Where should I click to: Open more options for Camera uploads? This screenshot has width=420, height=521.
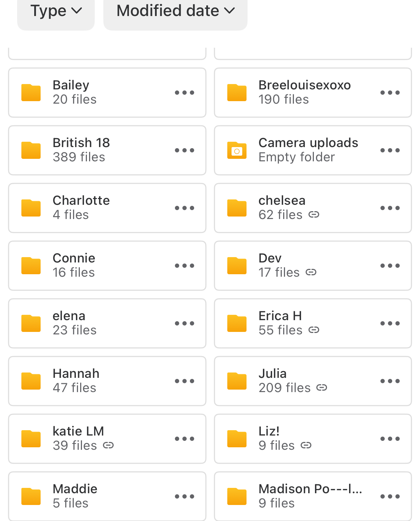390,150
